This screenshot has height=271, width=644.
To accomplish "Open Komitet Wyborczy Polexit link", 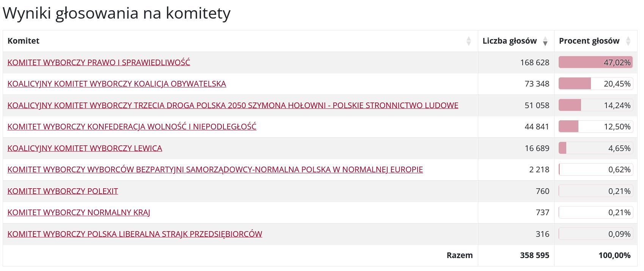I will point(63,191).
